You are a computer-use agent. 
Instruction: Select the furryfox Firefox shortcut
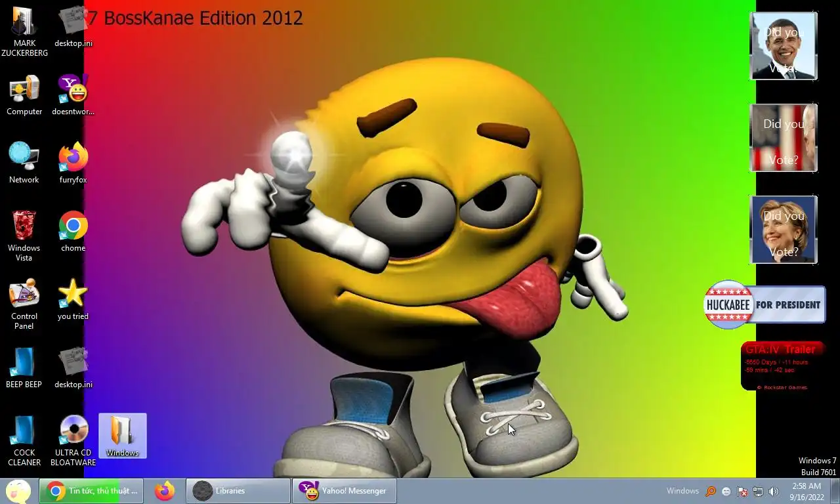(x=73, y=164)
